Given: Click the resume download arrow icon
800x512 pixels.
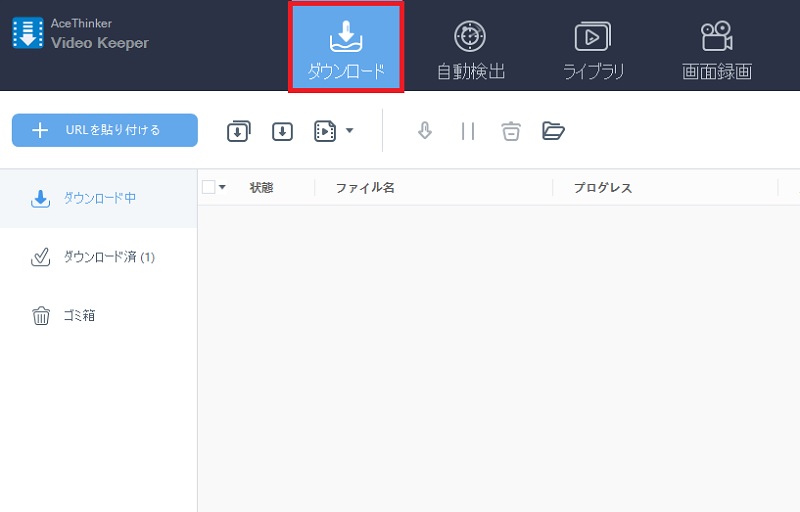Looking at the screenshot, I should coord(425,131).
